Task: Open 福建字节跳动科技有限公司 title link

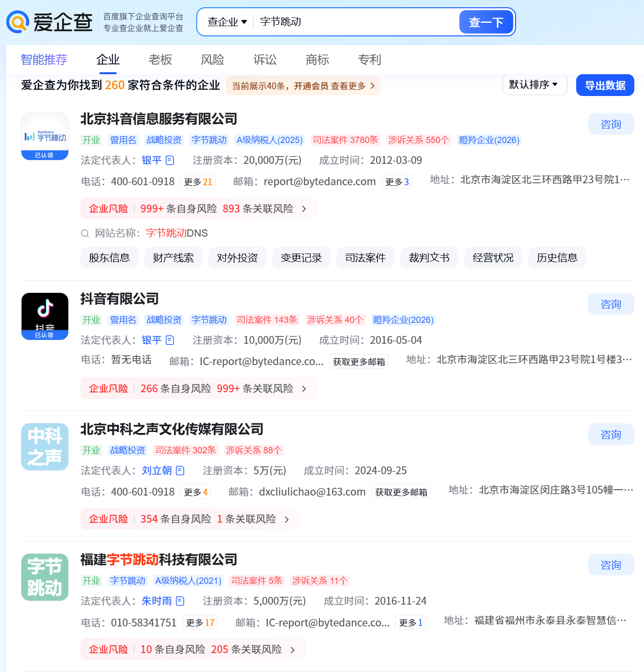Action: [159, 560]
